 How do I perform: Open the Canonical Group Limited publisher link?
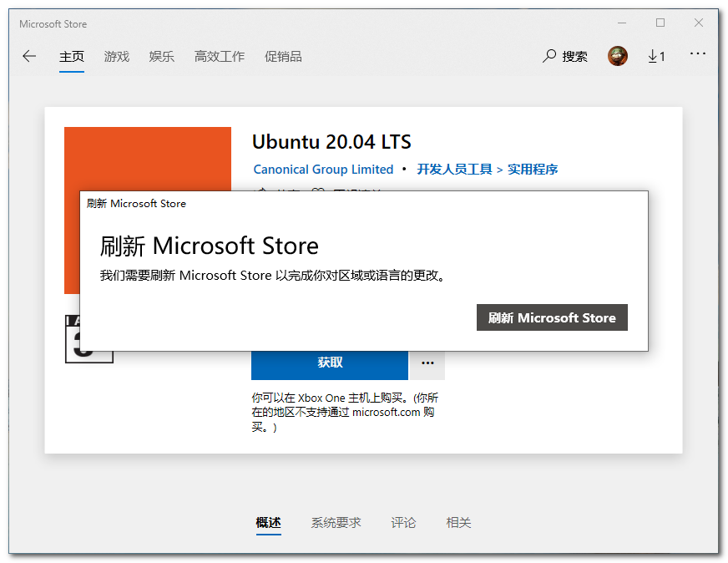323,170
